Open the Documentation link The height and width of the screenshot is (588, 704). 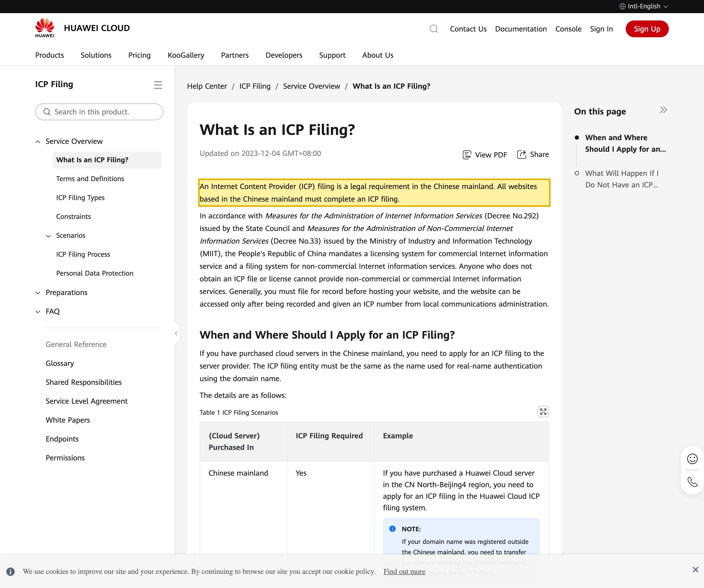tap(521, 29)
